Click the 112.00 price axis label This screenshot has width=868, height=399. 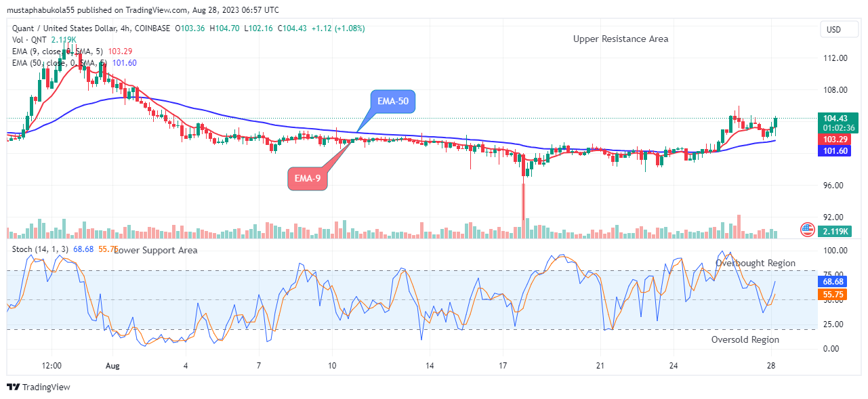[x=836, y=58]
